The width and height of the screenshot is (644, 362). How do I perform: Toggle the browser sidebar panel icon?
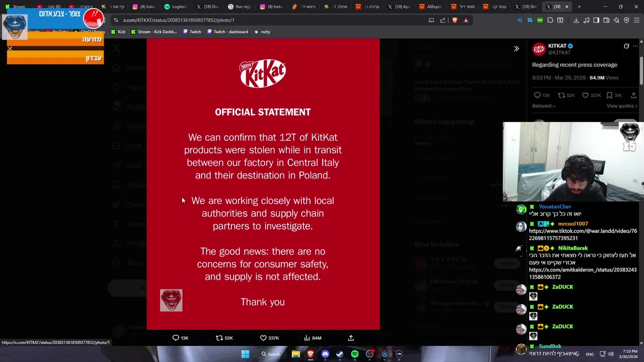point(596,20)
